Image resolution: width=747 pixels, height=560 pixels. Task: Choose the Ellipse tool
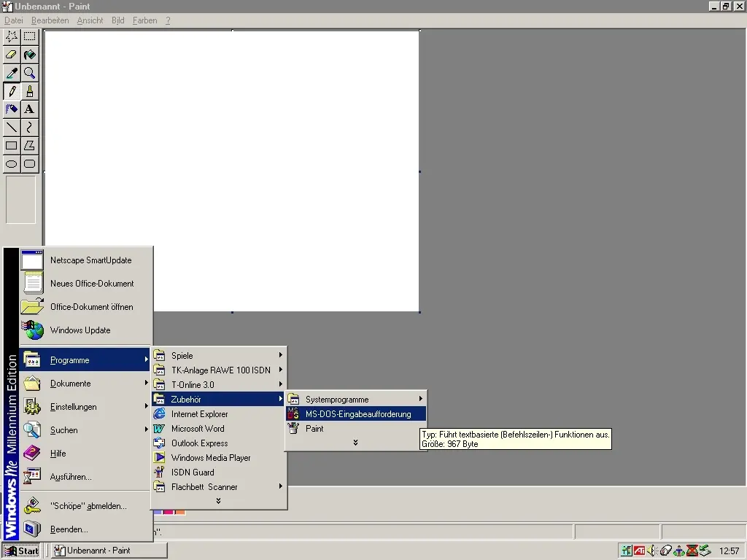click(12, 164)
